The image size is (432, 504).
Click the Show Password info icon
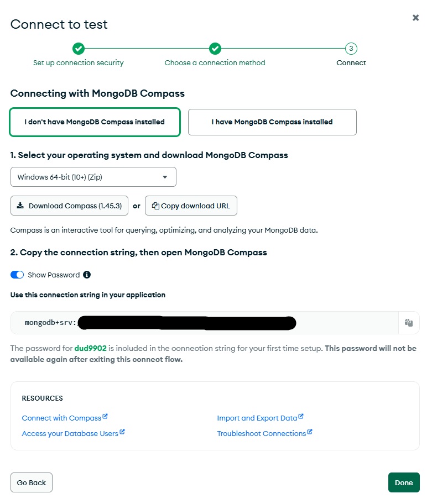click(87, 275)
